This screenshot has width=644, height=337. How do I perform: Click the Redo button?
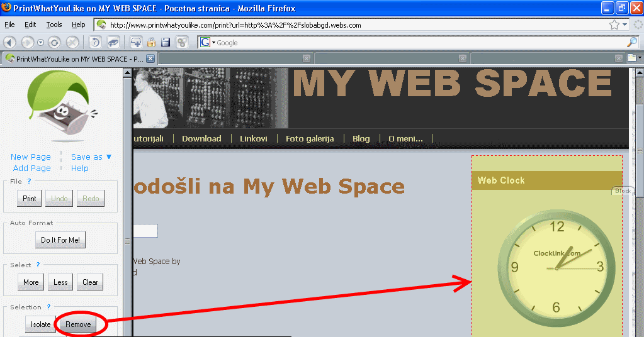[91, 199]
